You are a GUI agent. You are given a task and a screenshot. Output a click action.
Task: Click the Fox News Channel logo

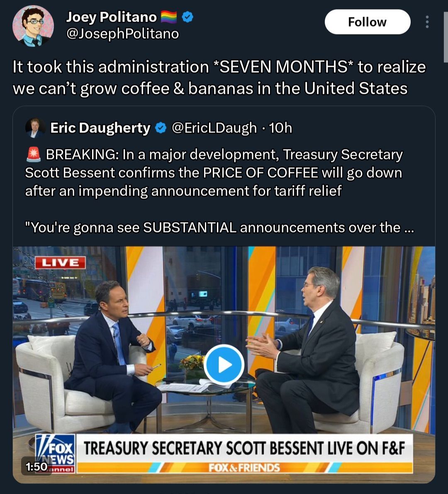tap(56, 454)
